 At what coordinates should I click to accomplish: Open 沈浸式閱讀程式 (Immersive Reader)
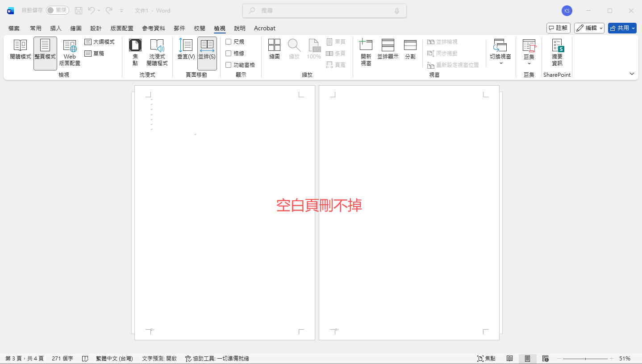tap(158, 52)
